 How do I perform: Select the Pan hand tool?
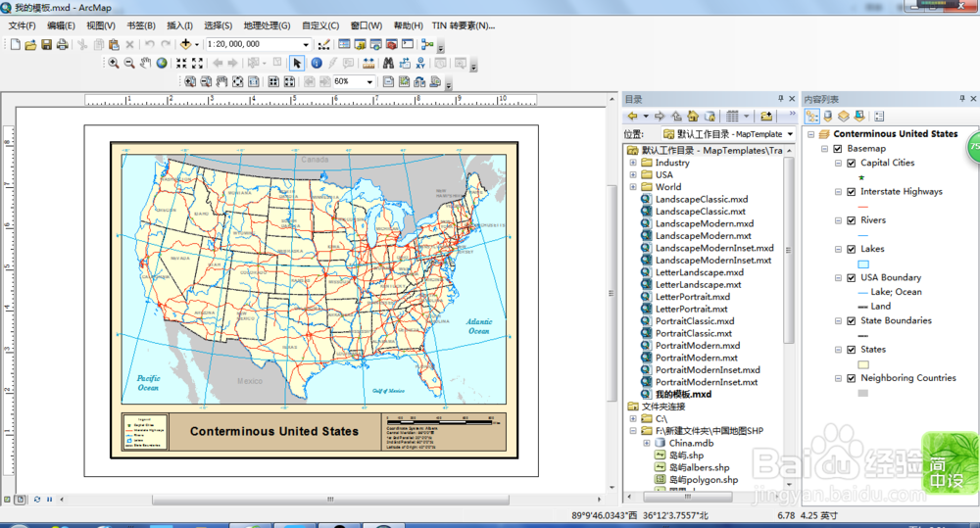click(x=145, y=63)
